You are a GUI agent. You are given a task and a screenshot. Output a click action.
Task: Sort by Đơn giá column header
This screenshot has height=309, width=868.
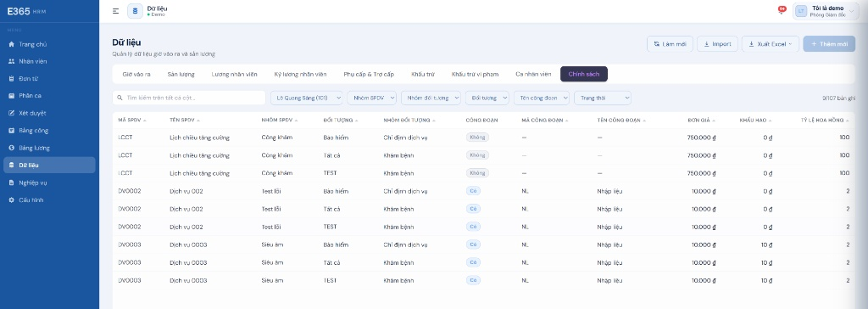pos(701,120)
